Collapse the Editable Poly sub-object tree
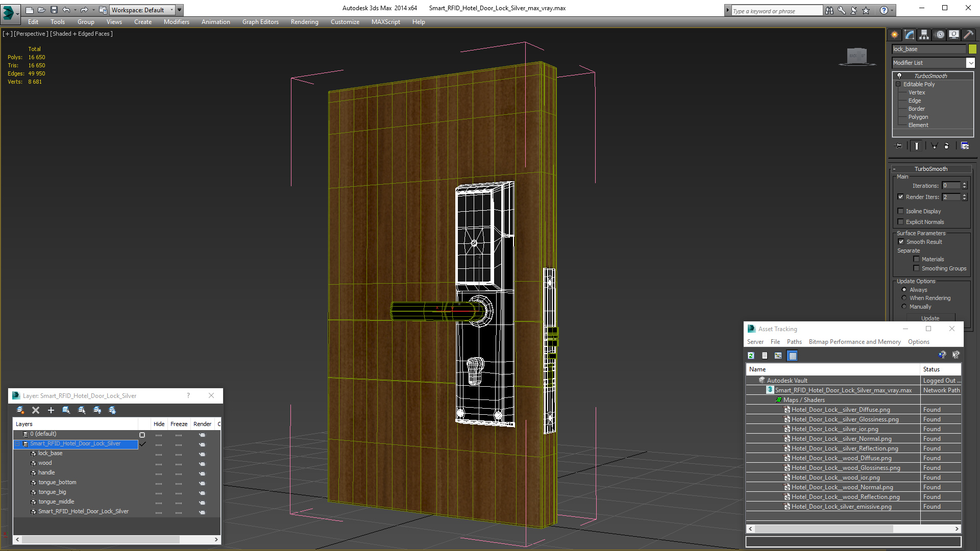Viewport: 980px width, 551px height. (898, 84)
